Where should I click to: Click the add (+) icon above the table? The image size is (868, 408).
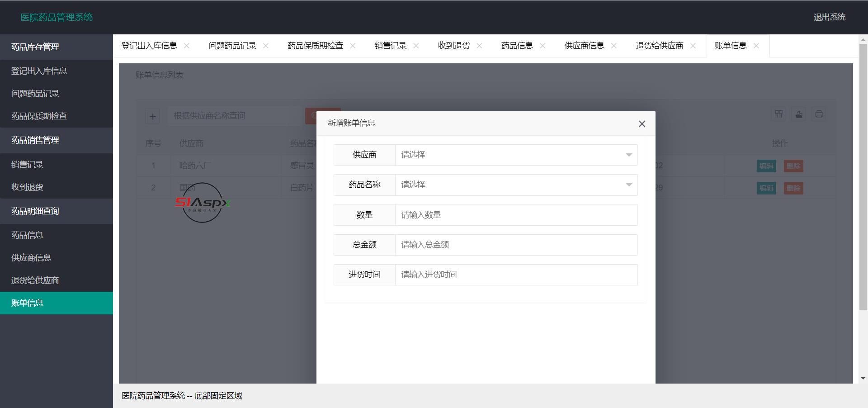click(153, 116)
